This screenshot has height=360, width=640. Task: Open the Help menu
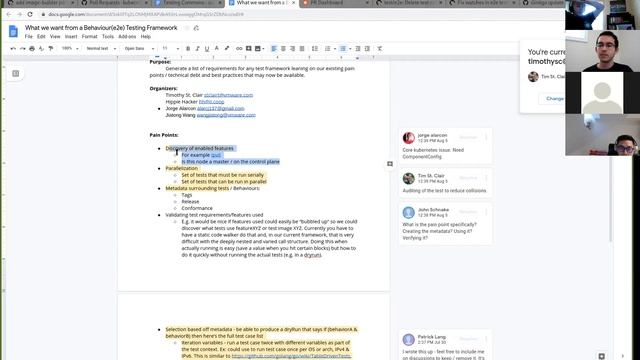146,37
